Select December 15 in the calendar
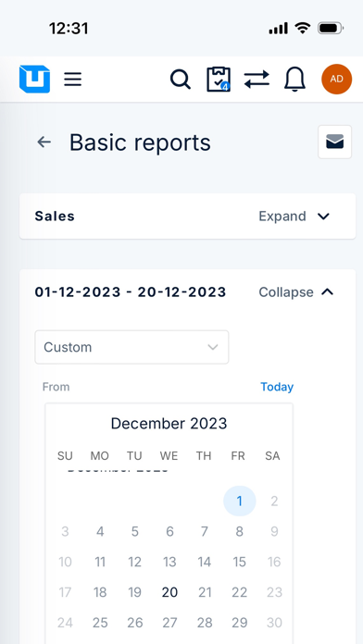 tap(239, 562)
